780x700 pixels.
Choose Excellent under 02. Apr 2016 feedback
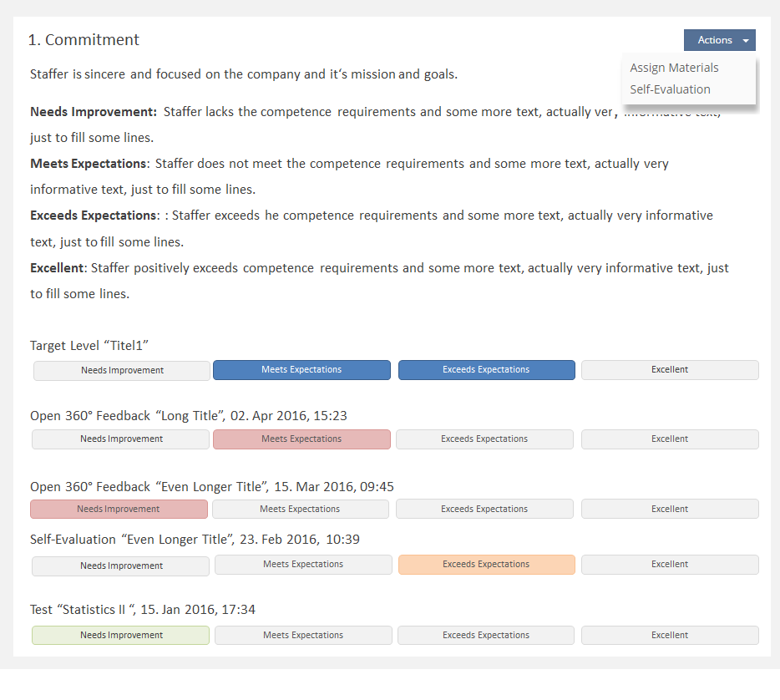(670, 439)
